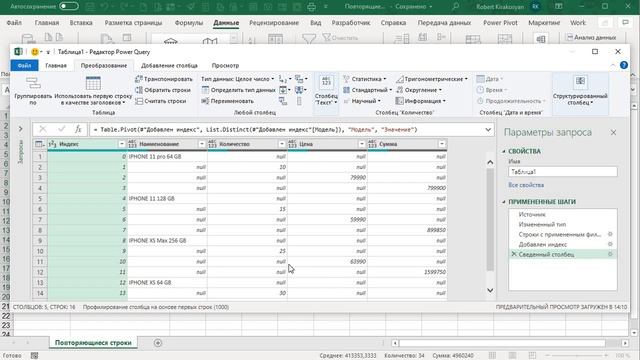Collapse СВОЙСТВА section
Viewport: 640px width, 360px height.
(504, 151)
